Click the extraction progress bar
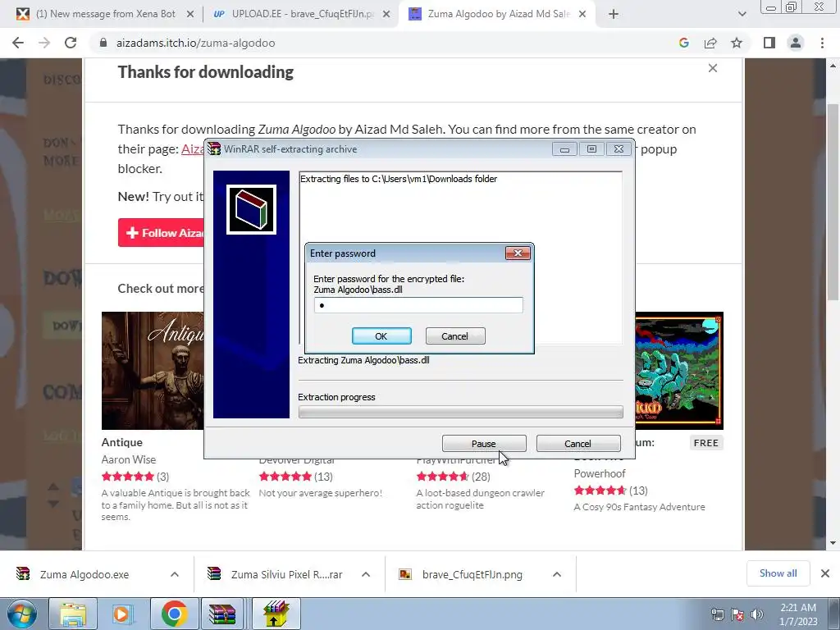The image size is (840, 630). tap(461, 412)
